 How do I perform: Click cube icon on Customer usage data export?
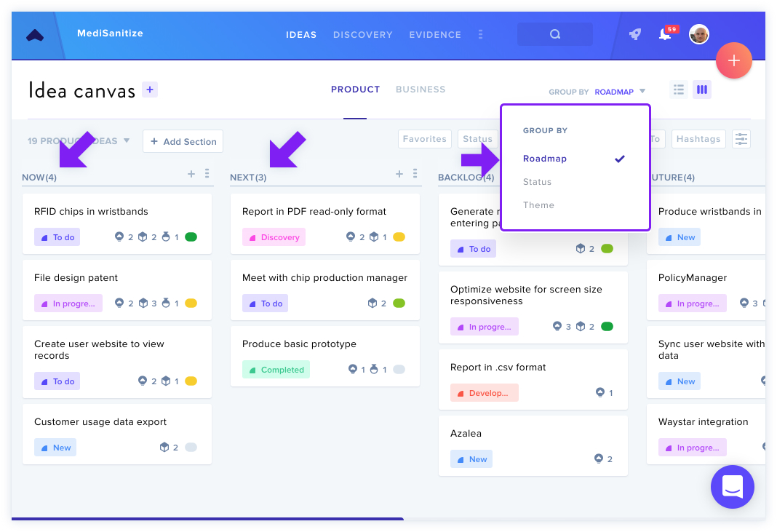[x=164, y=447]
